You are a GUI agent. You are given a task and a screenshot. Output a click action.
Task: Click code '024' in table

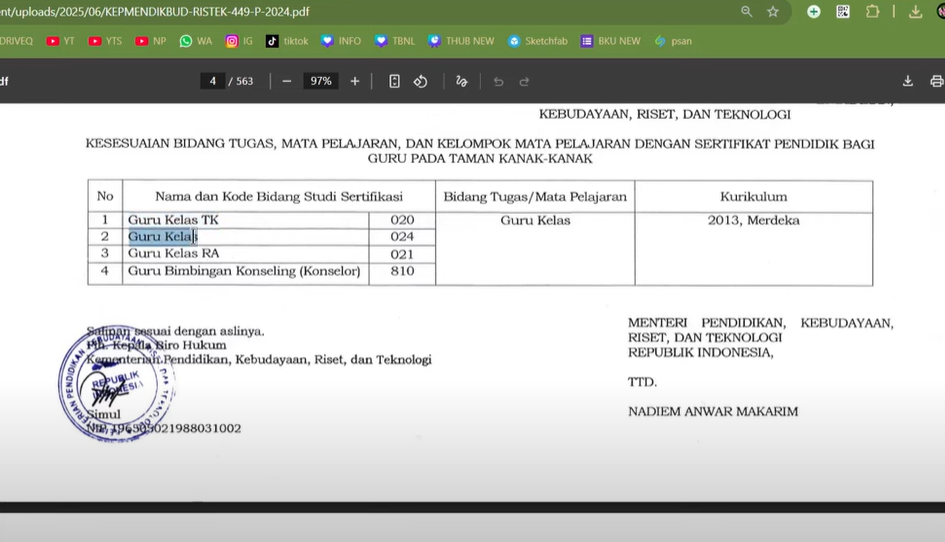point(402,236)
